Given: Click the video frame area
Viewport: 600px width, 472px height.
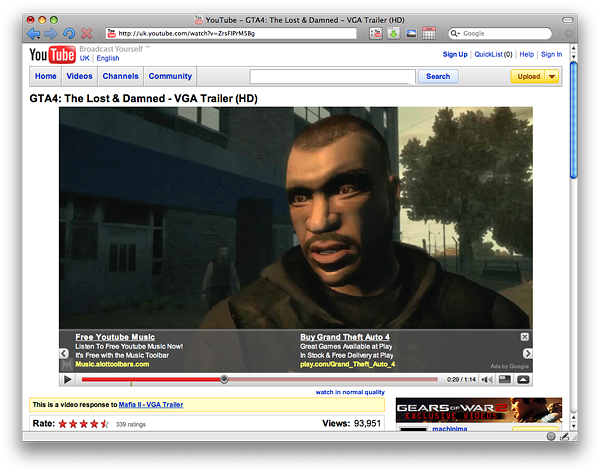Looking at the screenshot, I should coord(296,217).
